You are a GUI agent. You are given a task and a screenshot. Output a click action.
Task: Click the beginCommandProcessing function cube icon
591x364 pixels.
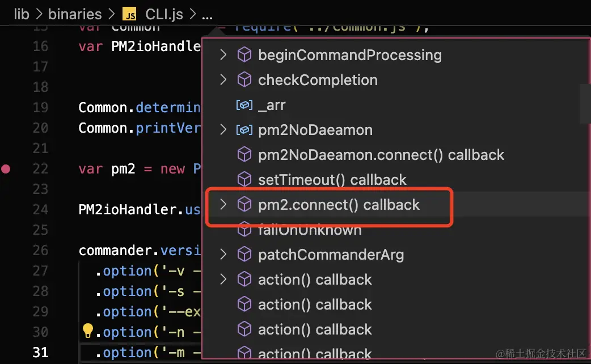tap(244, 55)
